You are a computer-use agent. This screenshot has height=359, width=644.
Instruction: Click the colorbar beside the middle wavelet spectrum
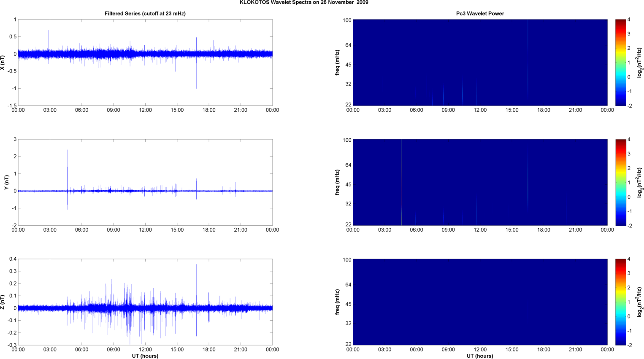620,182
